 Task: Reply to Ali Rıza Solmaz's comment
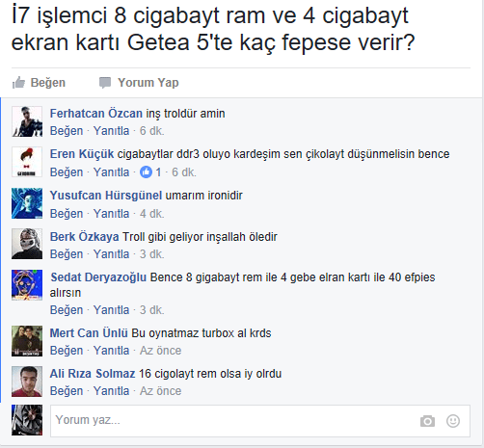tap(111, 391)
